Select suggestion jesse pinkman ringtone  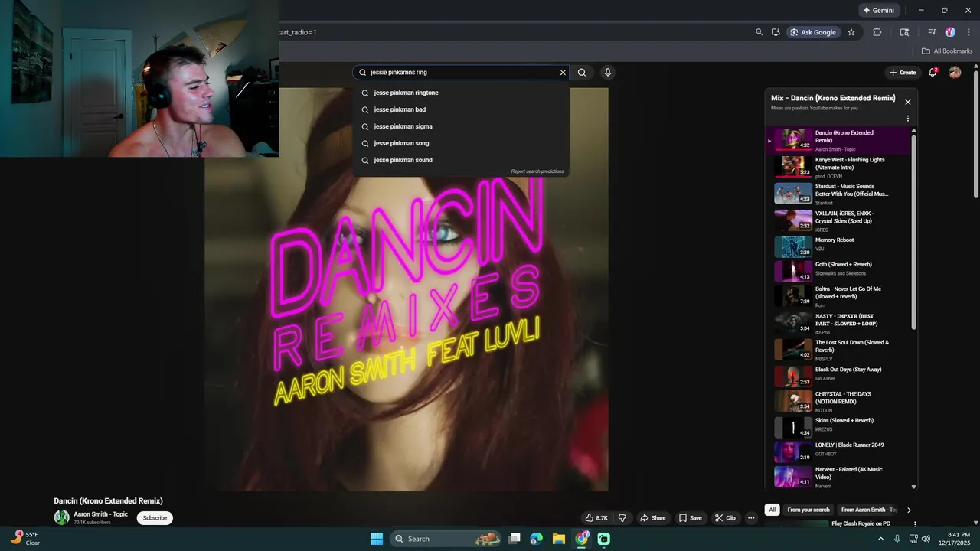pos(461,93)
